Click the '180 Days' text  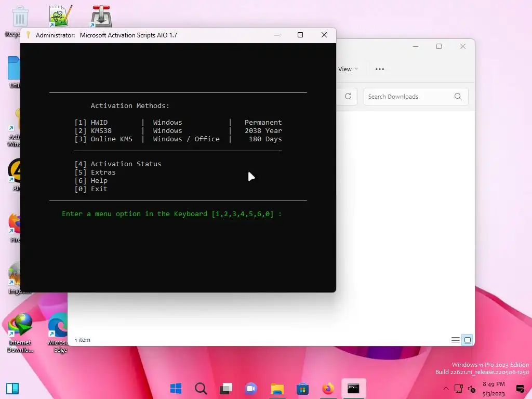(x=265, y=139)
